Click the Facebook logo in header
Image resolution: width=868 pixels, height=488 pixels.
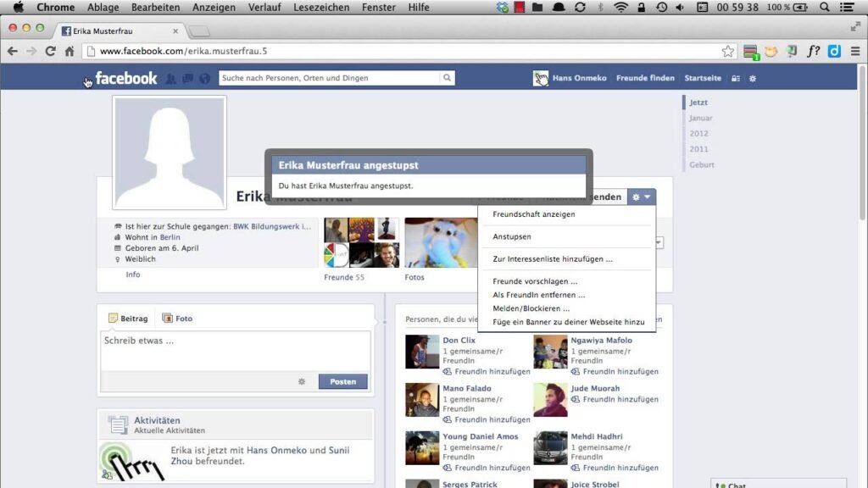pyautogui.click(x=125, y=79)
